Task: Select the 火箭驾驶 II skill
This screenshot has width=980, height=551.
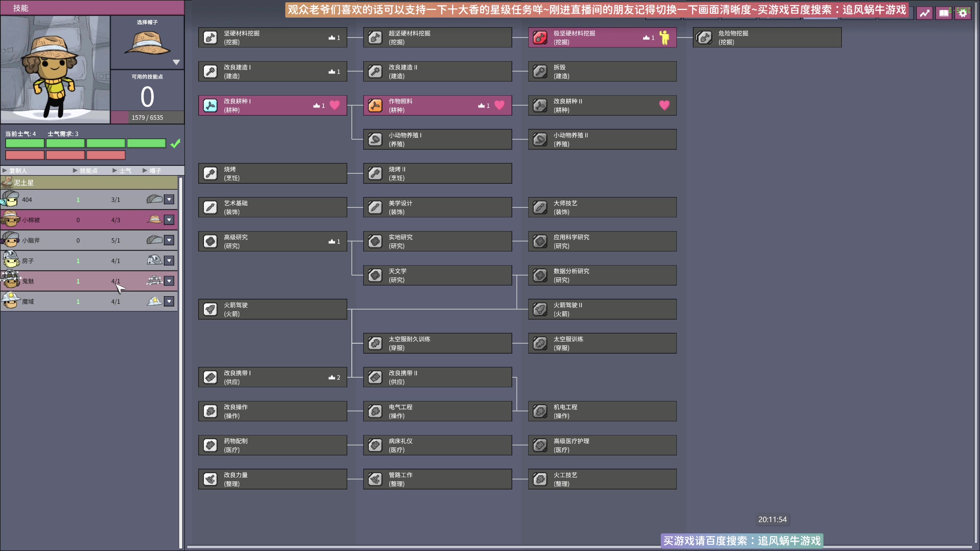Action: pyautogui.click(x=602, y=309)
